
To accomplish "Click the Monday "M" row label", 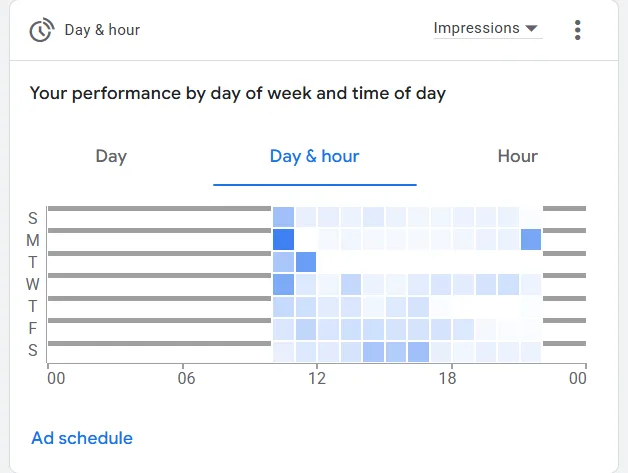I will tap(33, 240).
